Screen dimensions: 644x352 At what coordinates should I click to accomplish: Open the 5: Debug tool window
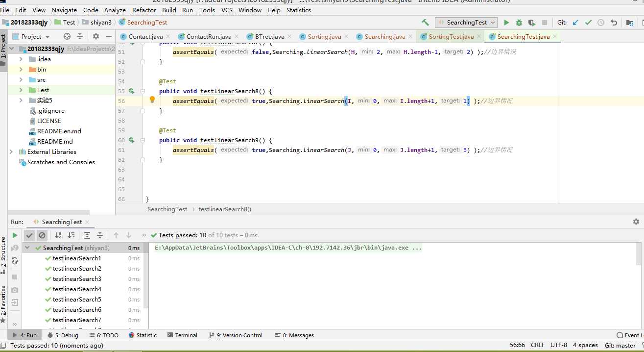pyautogui.click(x=63, y=335)
